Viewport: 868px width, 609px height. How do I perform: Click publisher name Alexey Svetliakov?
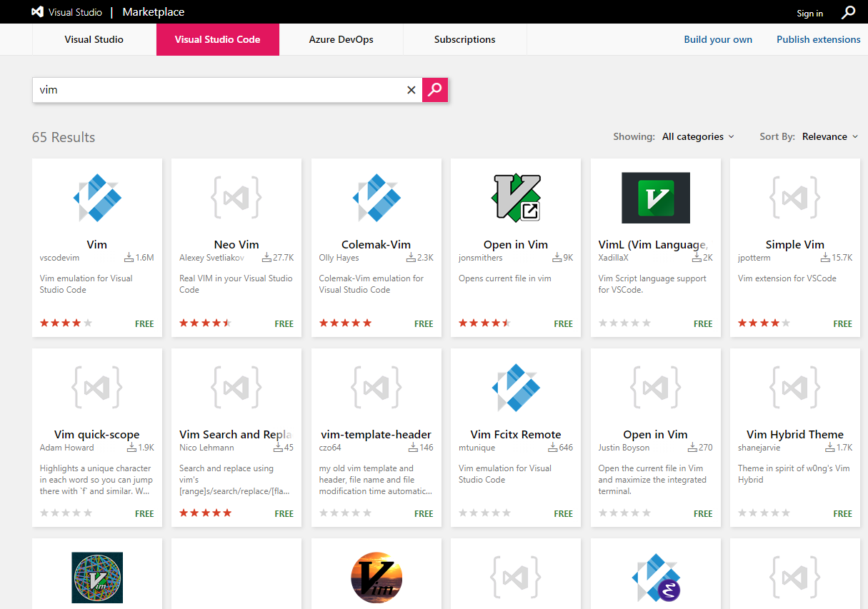pyautogui.click(x=211, y=258)
